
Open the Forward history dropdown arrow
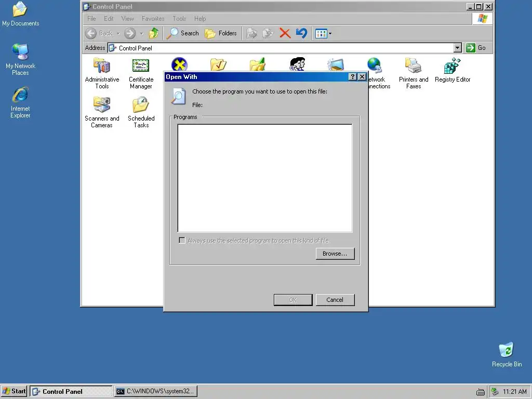[x=141, y=34]
